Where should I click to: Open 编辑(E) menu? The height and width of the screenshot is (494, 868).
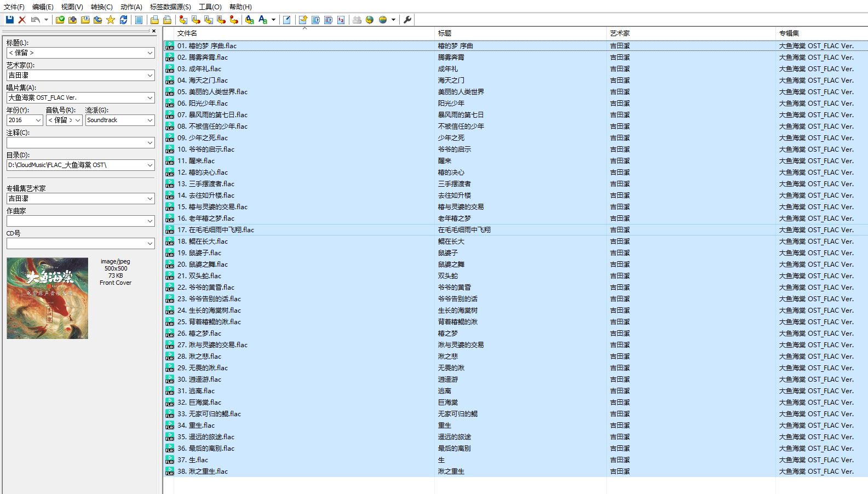point(43,7)
